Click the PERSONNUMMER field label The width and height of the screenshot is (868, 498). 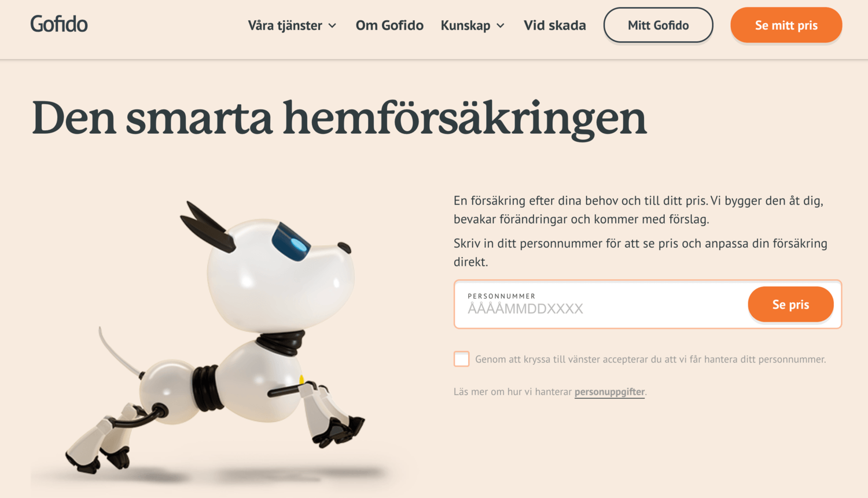pos(502,296)
